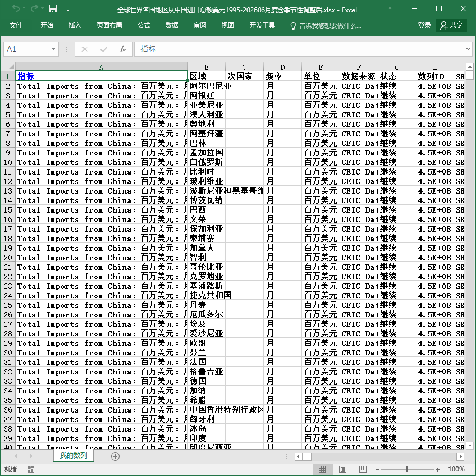Click the zoom slider handle
The height and width of the screenshot is (476, 476).
(407, 469)
